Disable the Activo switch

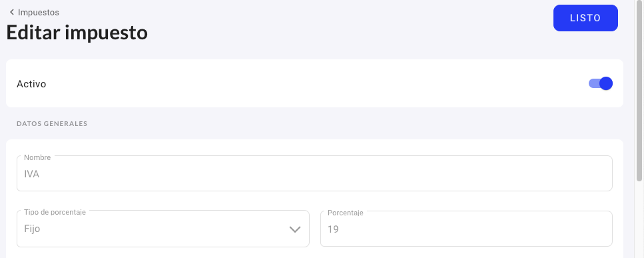point(601,83)
